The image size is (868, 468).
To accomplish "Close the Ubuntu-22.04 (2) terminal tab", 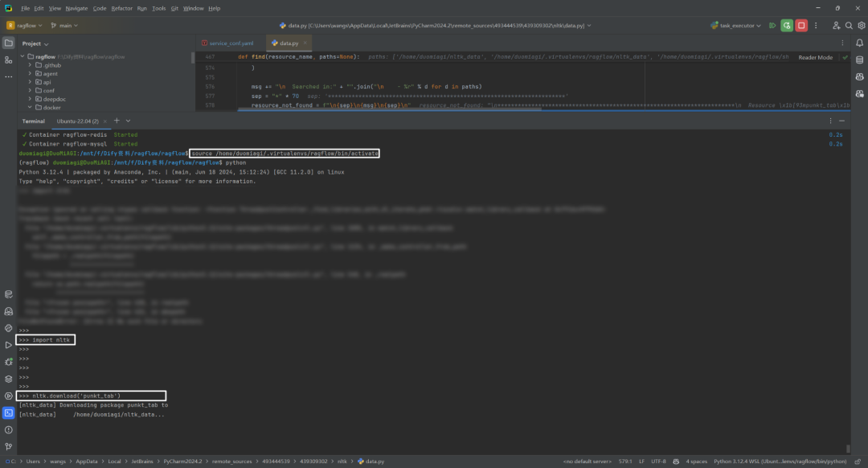I will click(x=104, y=121).
